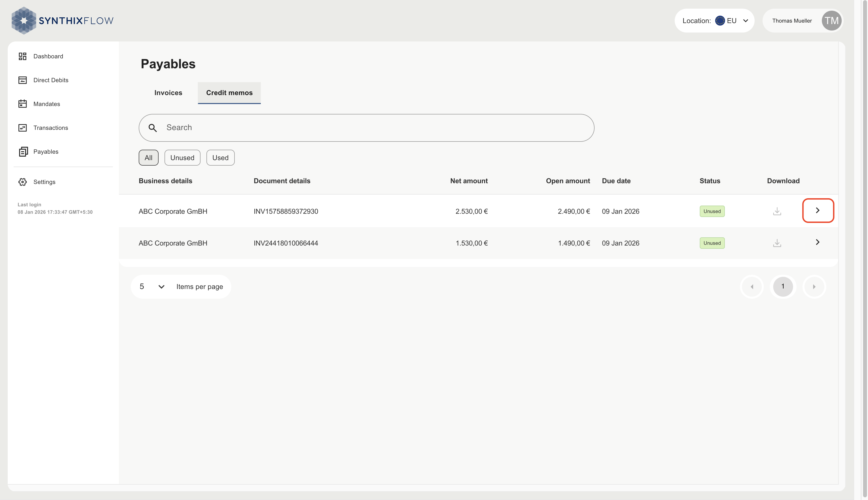Click ABC Corporate GmBH in INV15758859372930 row
868x500 pixels.
point(173,212)
